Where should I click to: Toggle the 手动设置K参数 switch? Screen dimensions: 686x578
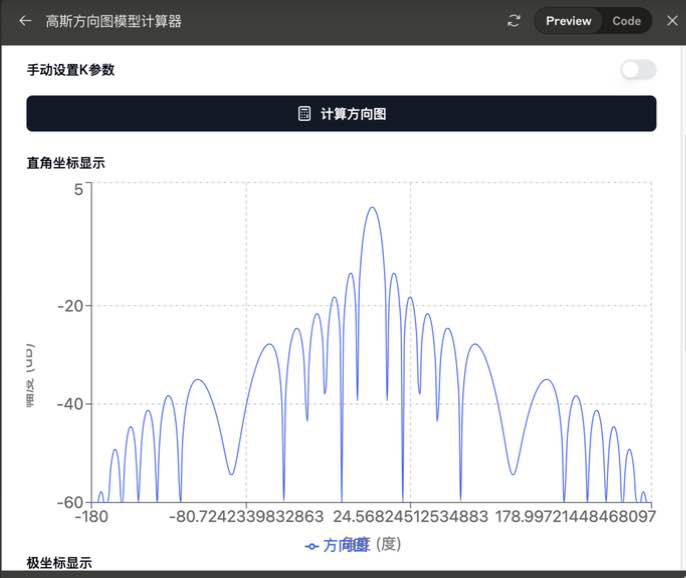pyautogui.click(x=638, y=70)
